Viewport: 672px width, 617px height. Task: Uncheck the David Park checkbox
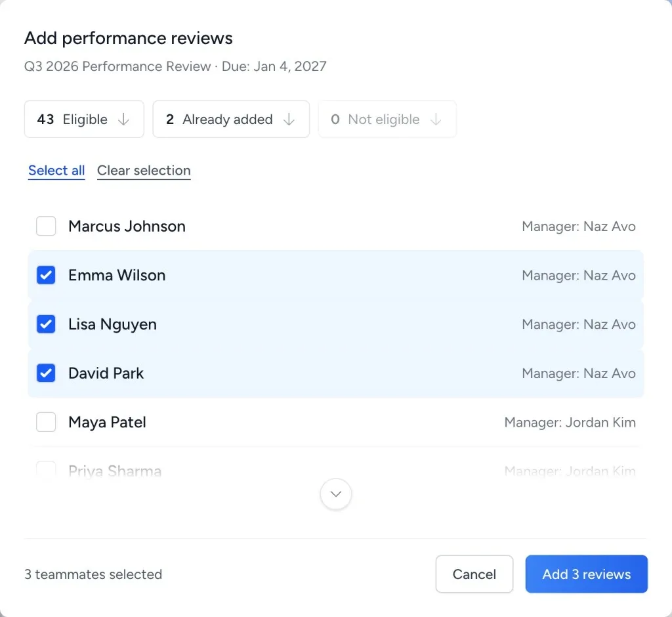[x=46, y=373]
